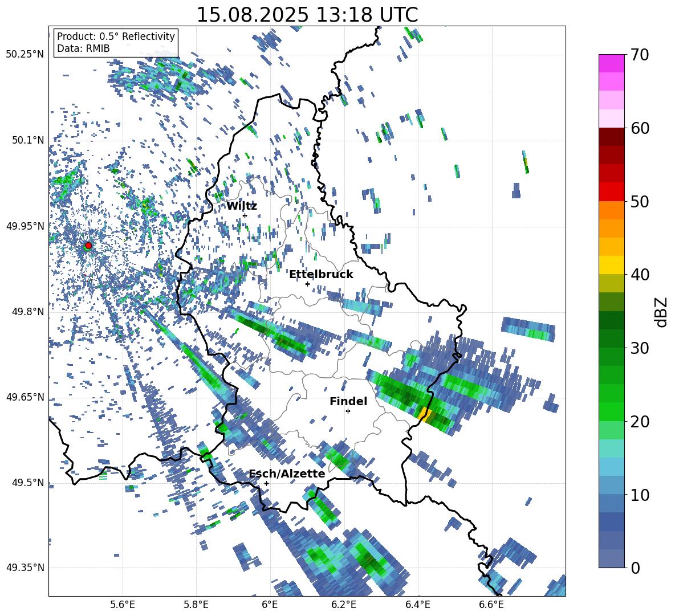Click the 6°E longitude label

coord(270,605)
